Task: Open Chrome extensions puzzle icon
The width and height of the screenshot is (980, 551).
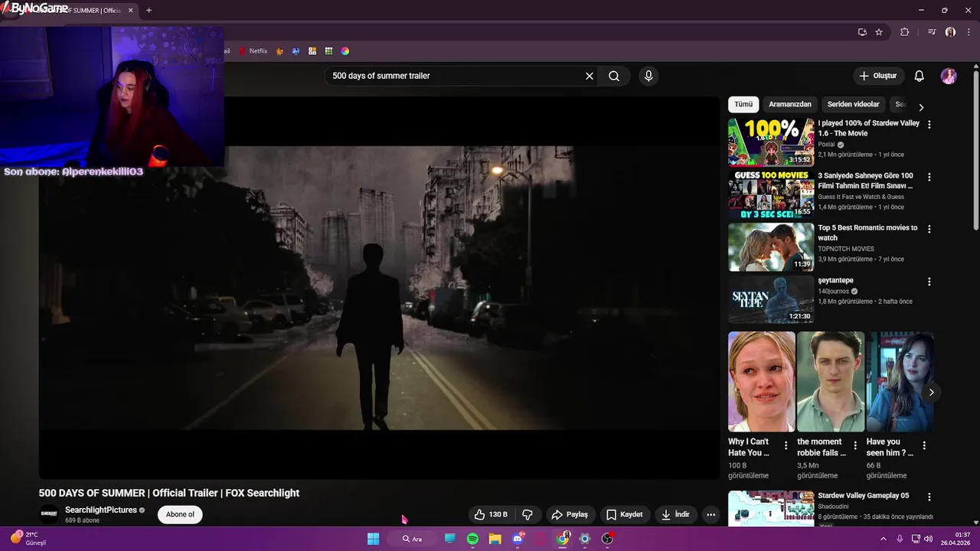Action: pyautogui.click(x=905, y=32)
